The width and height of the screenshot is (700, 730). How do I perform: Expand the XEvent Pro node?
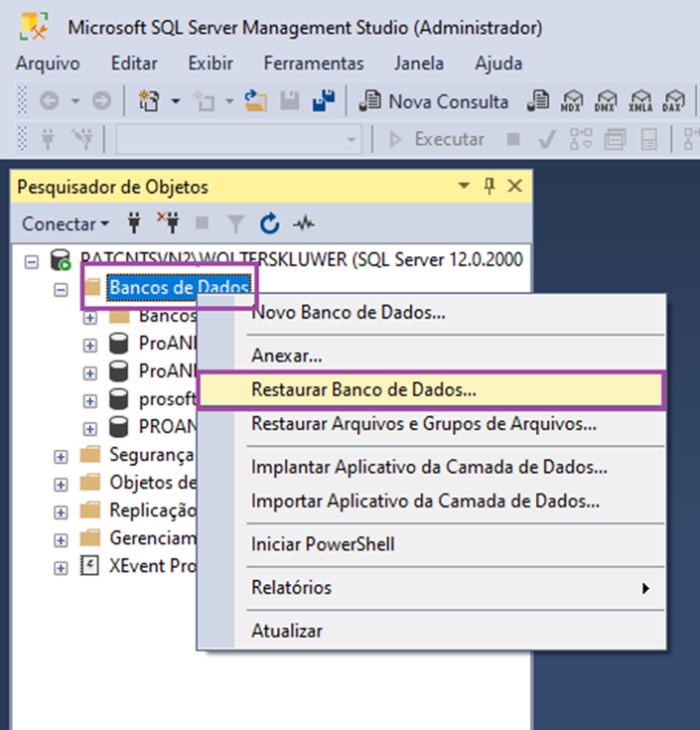coord(61,568)
